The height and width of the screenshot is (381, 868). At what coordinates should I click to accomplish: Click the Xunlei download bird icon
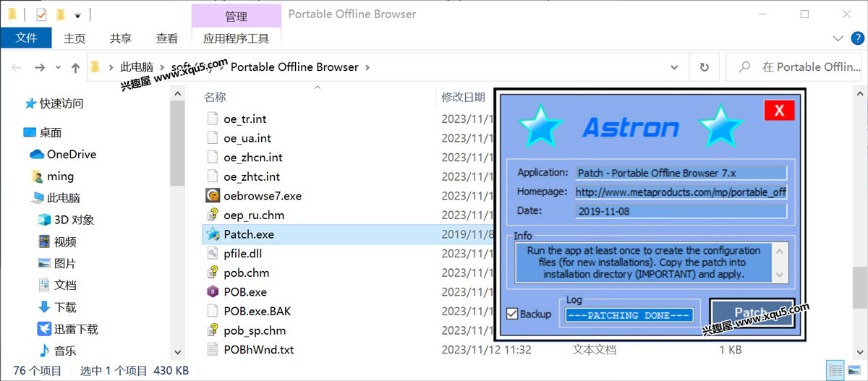[x=44, y=329]
